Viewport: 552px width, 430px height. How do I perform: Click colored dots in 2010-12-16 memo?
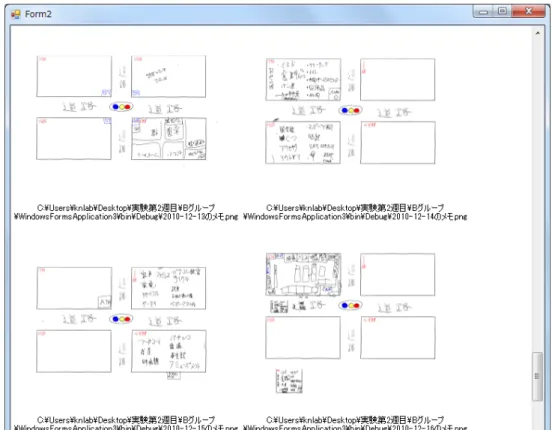(350, 305)
